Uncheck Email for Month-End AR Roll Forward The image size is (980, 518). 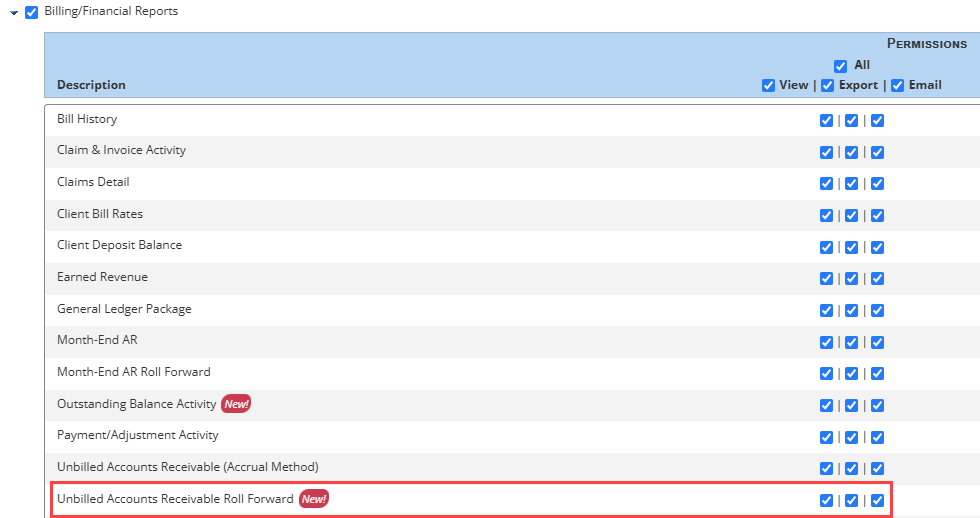(877, 374)
